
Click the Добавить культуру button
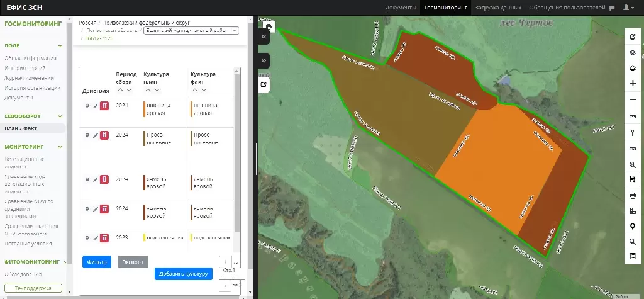tap(184, 274)
